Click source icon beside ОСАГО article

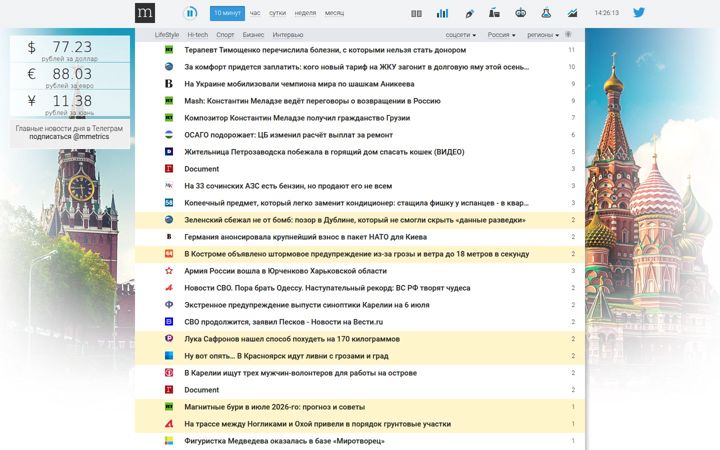click(169, 135)
